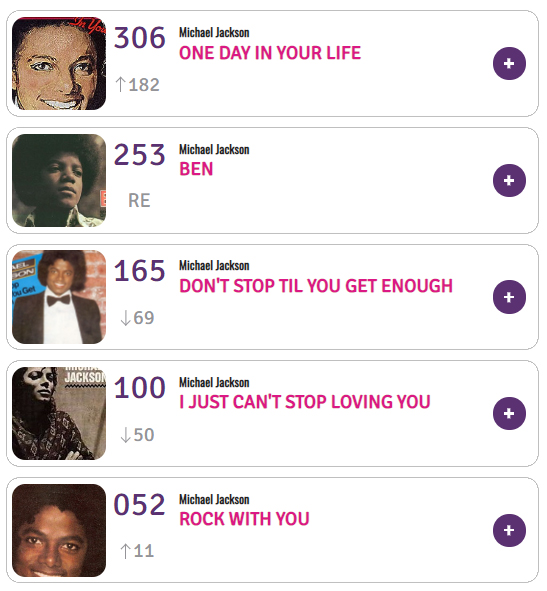The width and height of the screenshot is (547, 591).
Task: Click the plus button for Rock With You
Action: (x=509, y=530)
